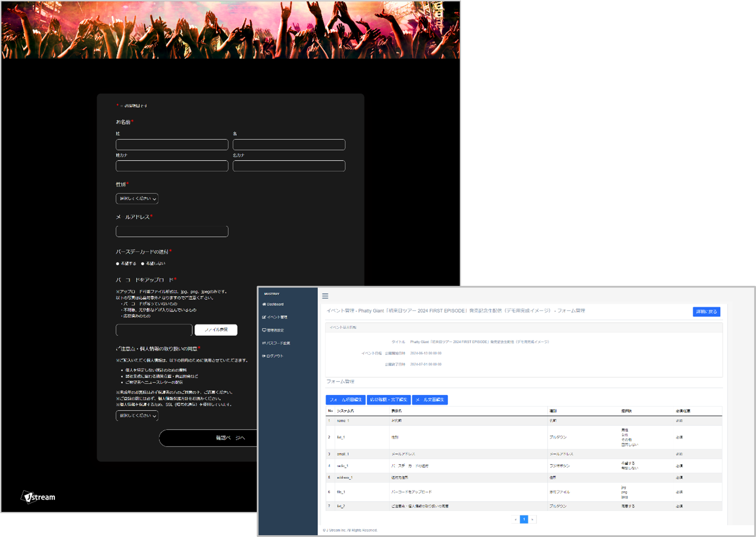
Task: Click the Dashboard home icon
Action: (264, 304)
